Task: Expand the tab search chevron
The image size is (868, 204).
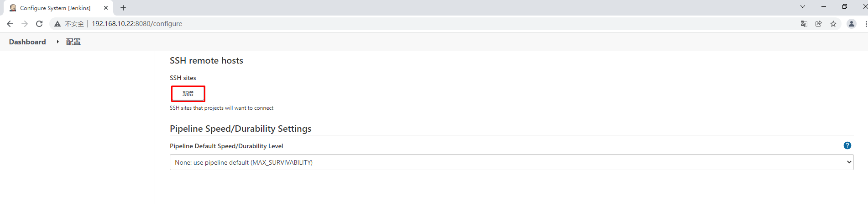Action: [802, 7]
